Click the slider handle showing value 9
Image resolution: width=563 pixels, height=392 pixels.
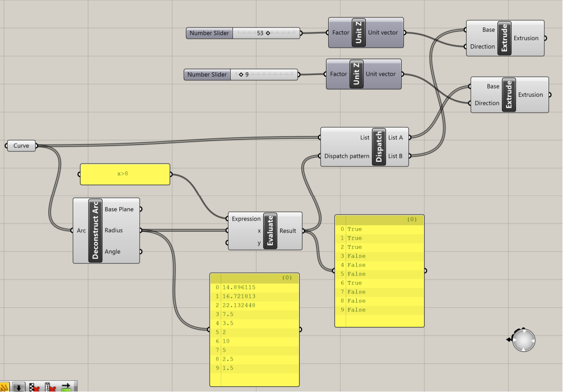(x=241, y=74)
